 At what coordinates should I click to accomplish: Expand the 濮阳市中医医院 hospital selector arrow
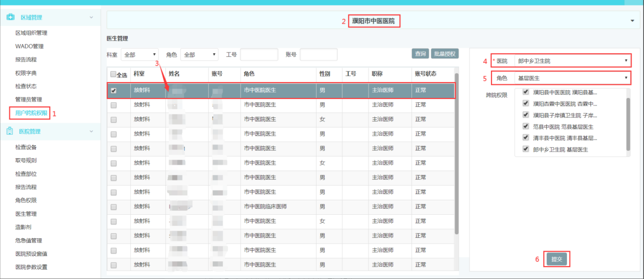point(632,21)
